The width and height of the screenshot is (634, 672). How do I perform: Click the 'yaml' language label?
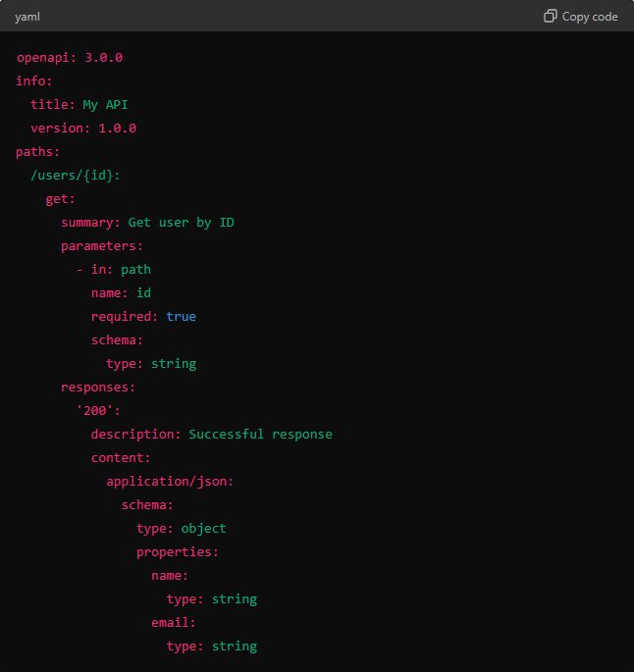click(x=27, y=17)
